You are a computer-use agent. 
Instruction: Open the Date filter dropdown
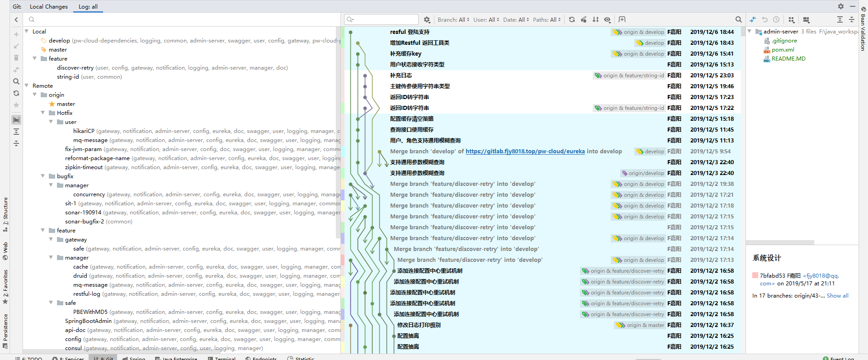pyautogui.click(x=516, y=19)
